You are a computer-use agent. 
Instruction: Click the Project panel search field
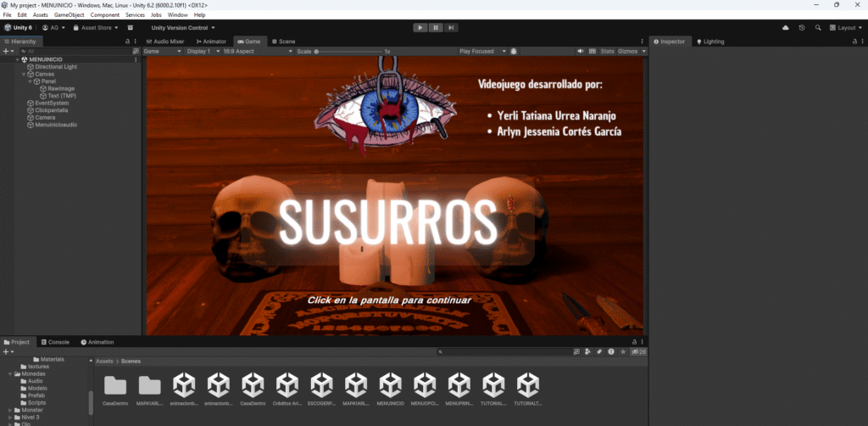click(x=504, y=352)
